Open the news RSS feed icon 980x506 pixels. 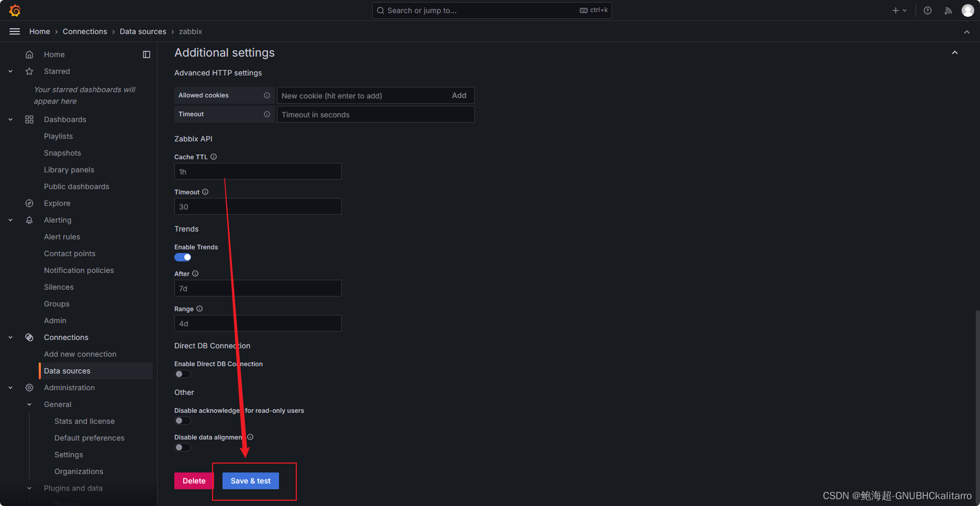coord(948,10)
